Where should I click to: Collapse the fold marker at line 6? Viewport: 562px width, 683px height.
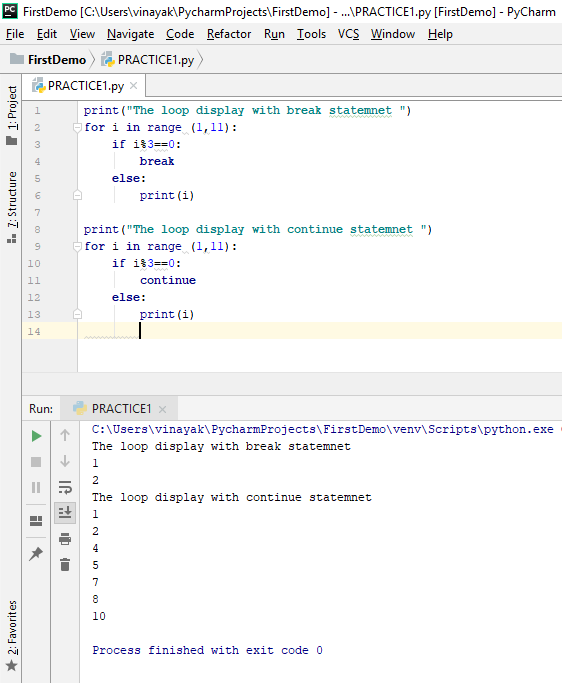coord(78,196)
